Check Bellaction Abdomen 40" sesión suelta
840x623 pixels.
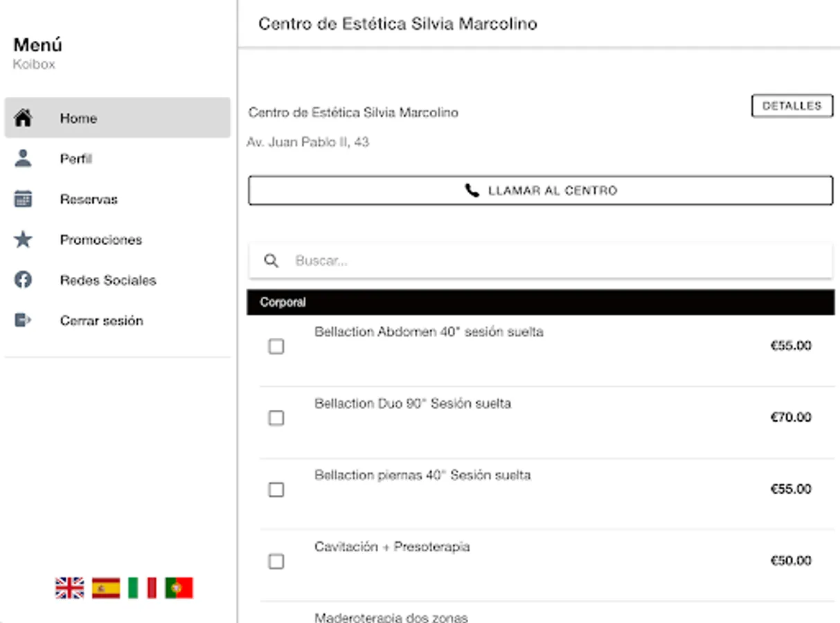pyautogui.click(x=276, y=346)
